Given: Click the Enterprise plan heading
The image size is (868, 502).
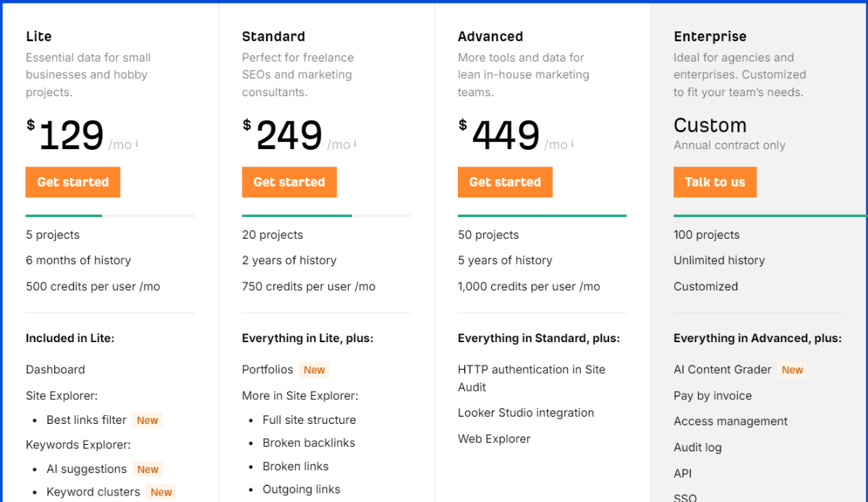Looking at the screenshot, I should point(710,36).
